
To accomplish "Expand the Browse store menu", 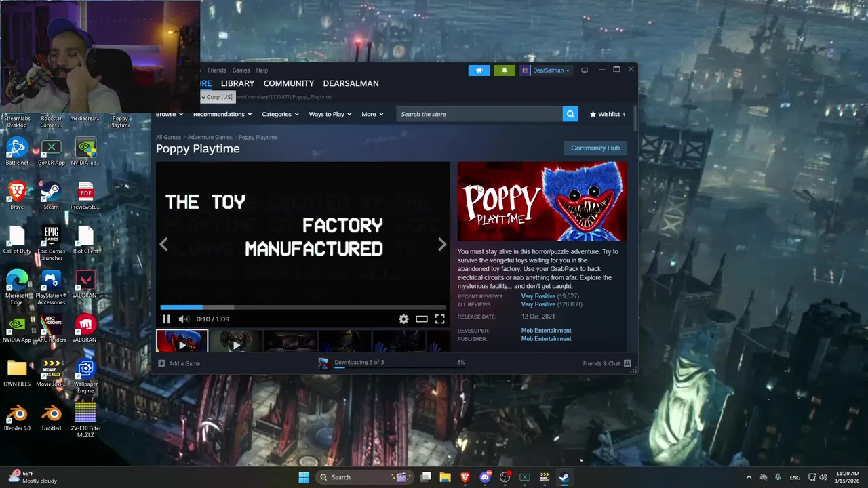I will [169, 114].
